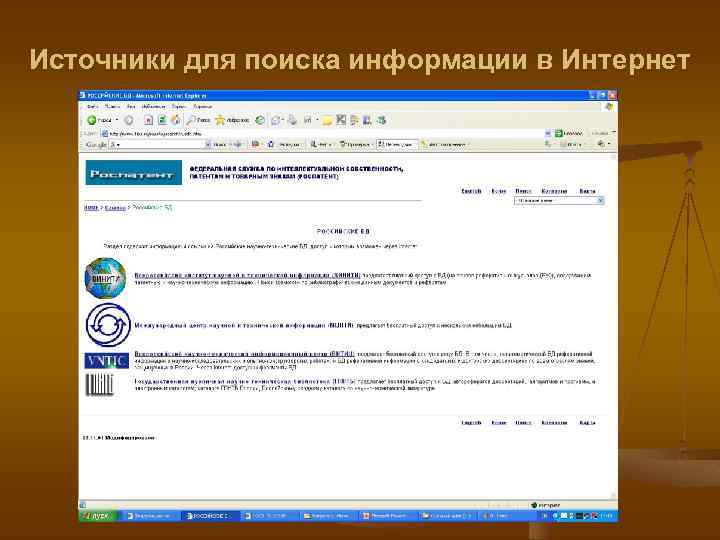Click the blue circular arrows МЦНТИ logo
This screenshot has height=540, width=720.
(x=108, y=325)
